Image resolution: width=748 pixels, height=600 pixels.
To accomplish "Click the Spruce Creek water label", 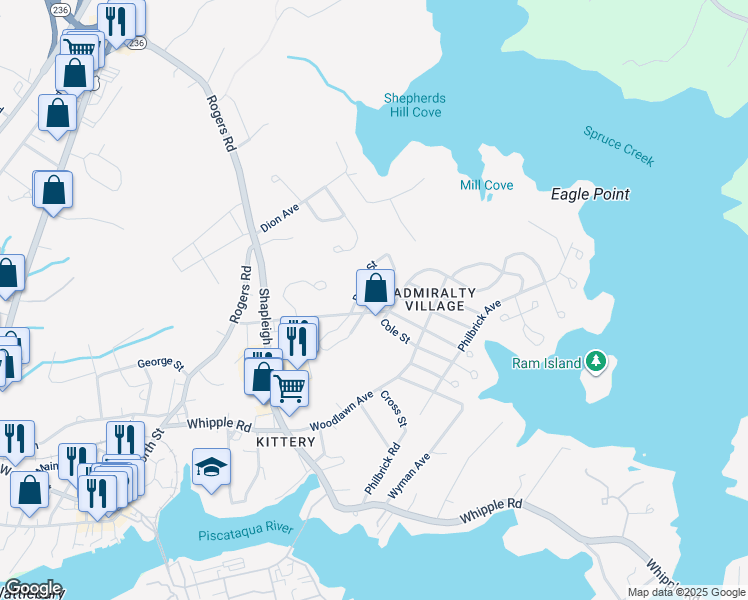I will (619, 146).
